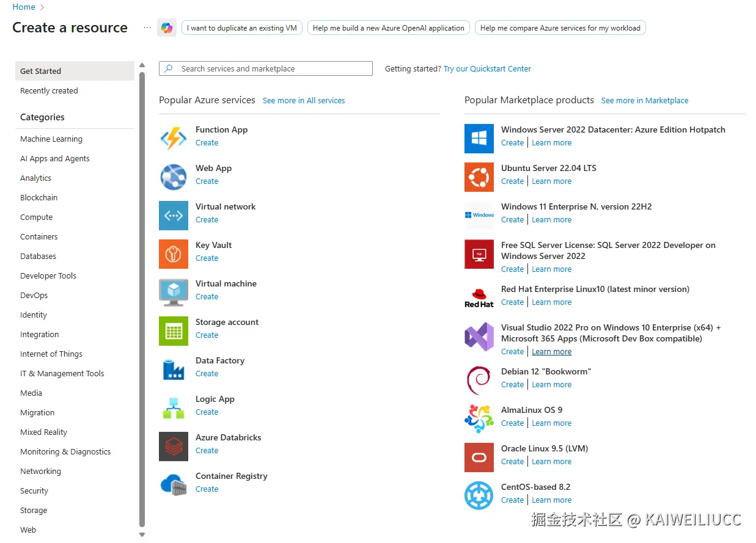756x543 pixels.
Task: Click the Azure Databricks title text
Action: 228,438
